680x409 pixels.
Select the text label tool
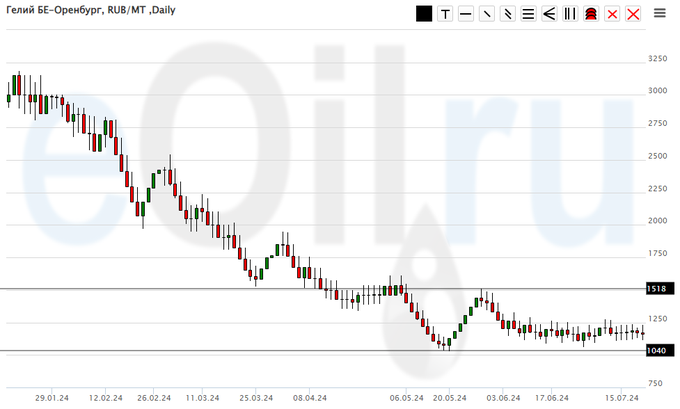(445, 13)
